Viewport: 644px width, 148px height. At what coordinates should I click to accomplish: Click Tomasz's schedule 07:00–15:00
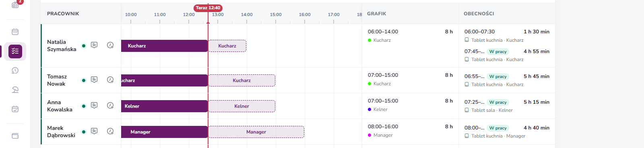coord(383,75)
